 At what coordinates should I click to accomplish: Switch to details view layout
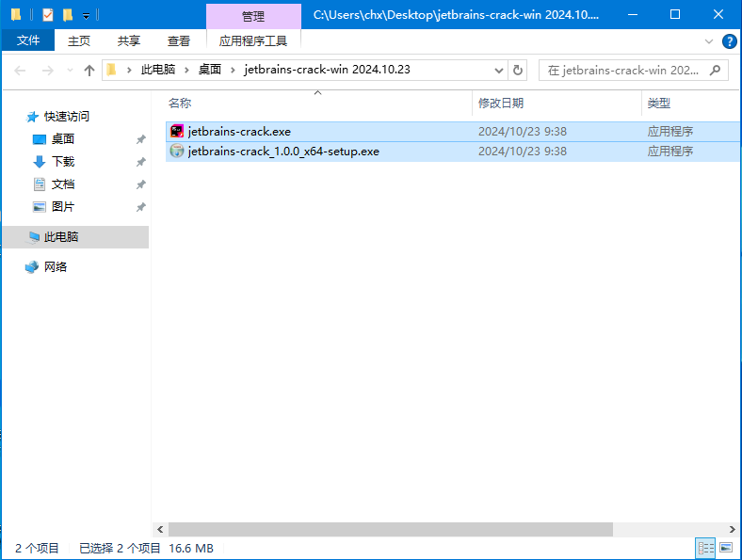point(705,548)
